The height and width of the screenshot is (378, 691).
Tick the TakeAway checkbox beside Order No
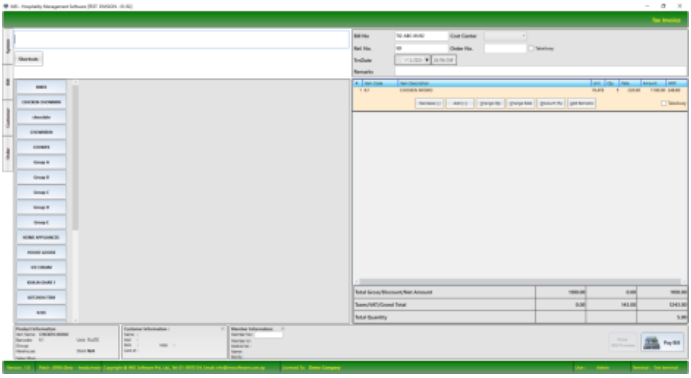[531, 48]
